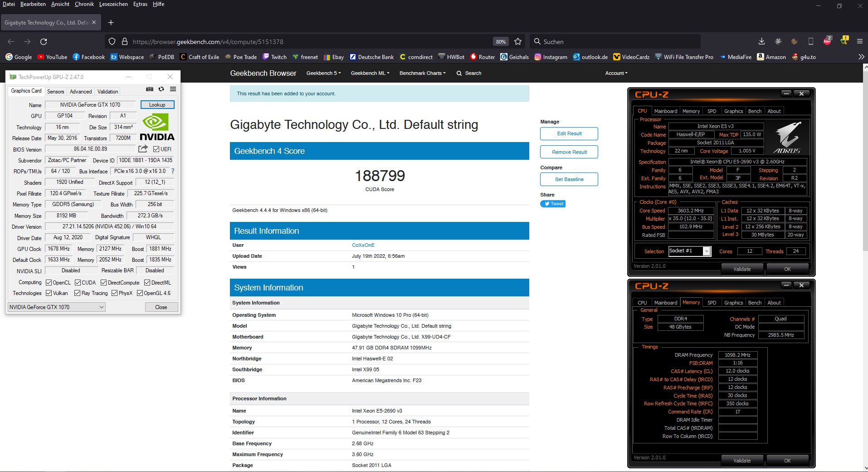This screenshot has width=868, height=472.
Task: Open a new browser tab
Action: 111,22
